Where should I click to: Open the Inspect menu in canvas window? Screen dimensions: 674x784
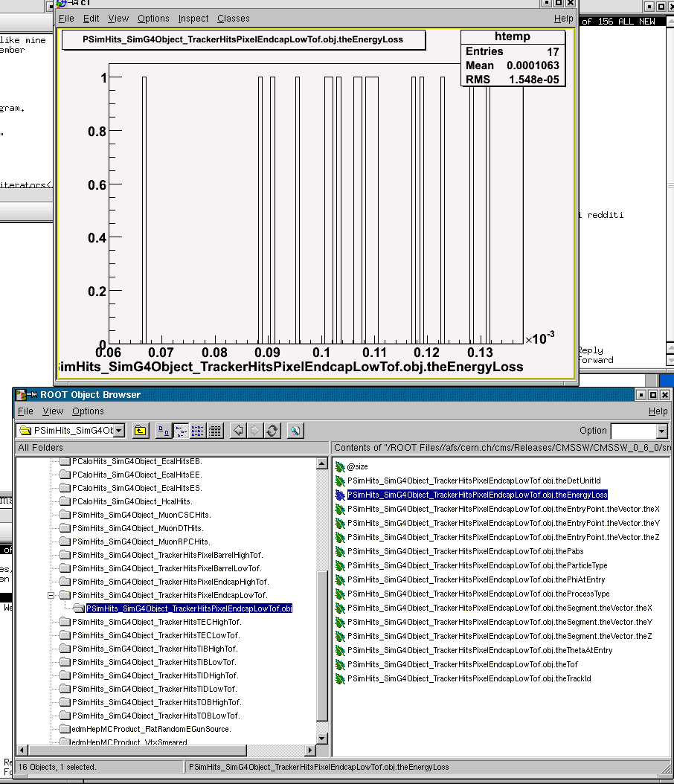click(193, 19)
